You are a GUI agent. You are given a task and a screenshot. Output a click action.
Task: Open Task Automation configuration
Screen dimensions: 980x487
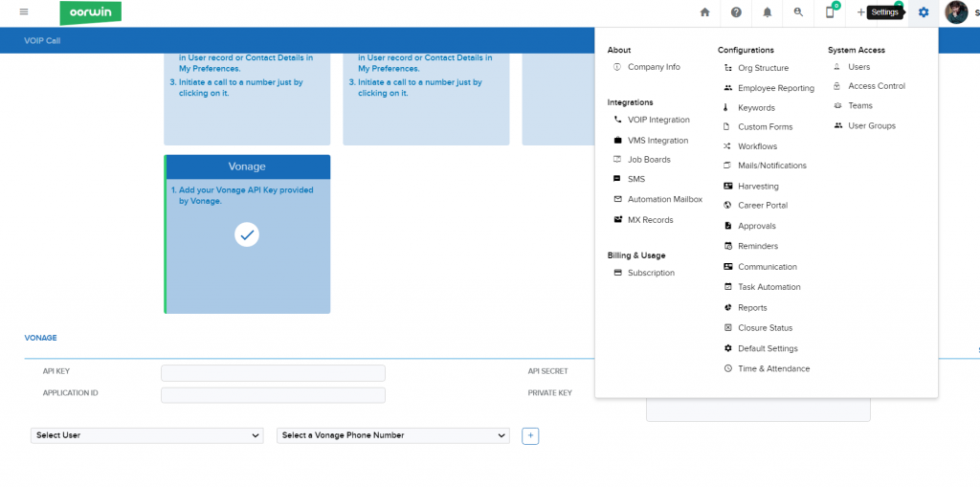[768, 287]
